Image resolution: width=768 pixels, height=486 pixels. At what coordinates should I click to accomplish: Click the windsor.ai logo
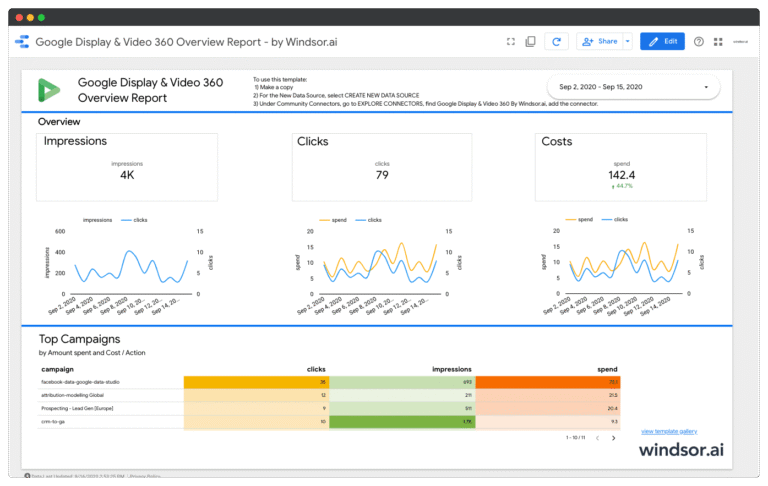pyautogui.click(x=681, y=450)
